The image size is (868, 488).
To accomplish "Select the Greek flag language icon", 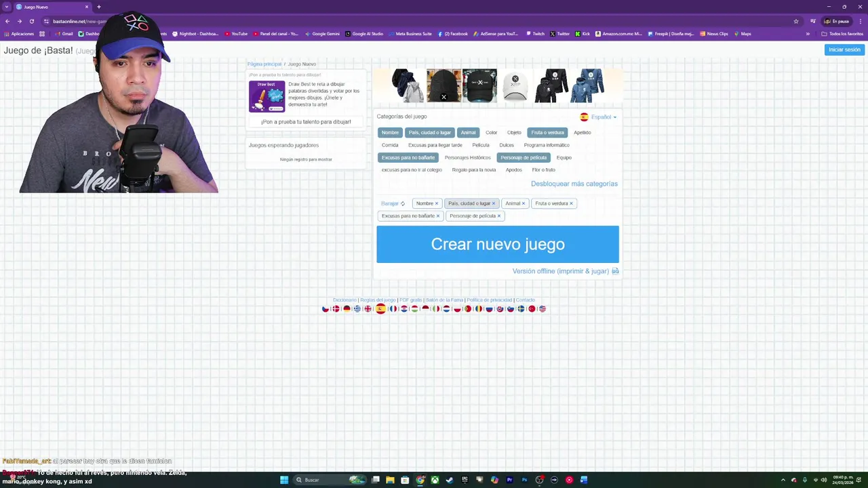I will tap(357, 308).
